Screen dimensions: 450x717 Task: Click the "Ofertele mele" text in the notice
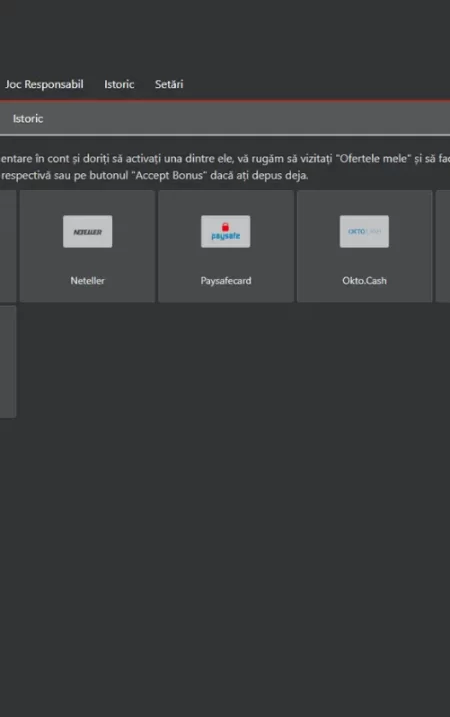371,159
